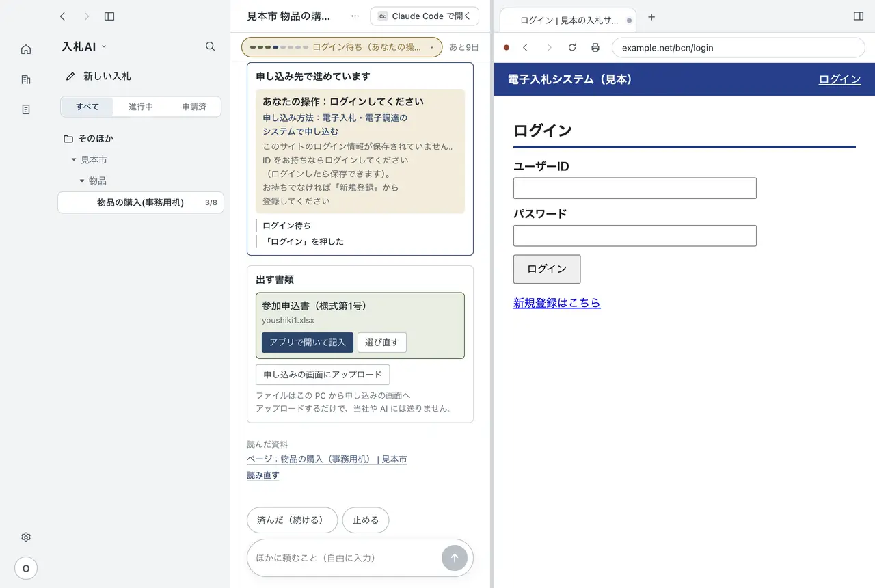The width and height of the screenshot is (875, 588).
Task: Click the ほかに頼むこと message input
Action: 345,558
